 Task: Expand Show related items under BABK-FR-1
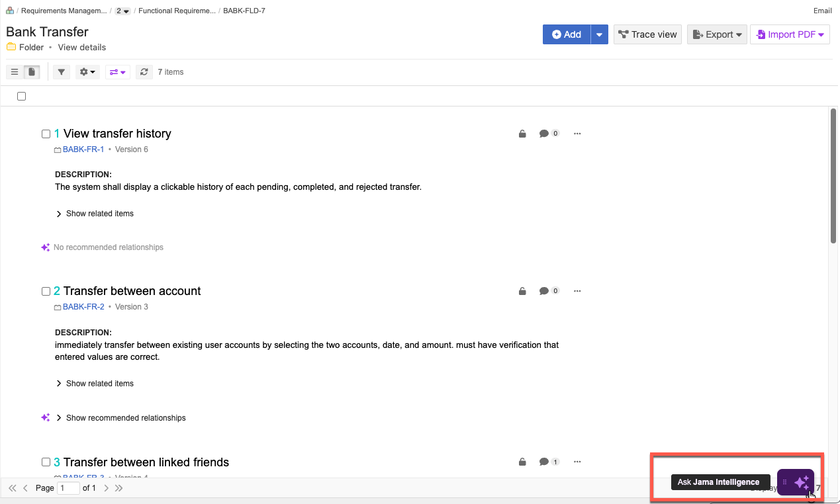pyautogui.click(x=95, y=214)
